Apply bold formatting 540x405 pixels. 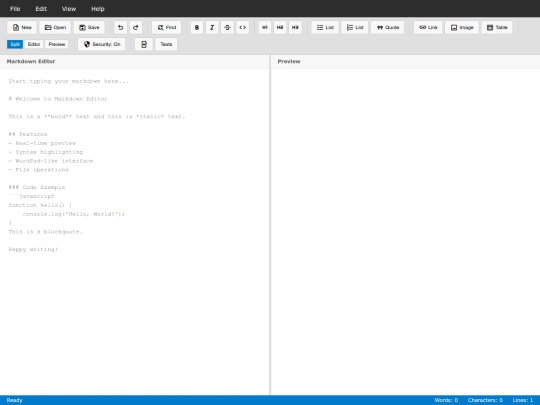[x=197, y=28]
